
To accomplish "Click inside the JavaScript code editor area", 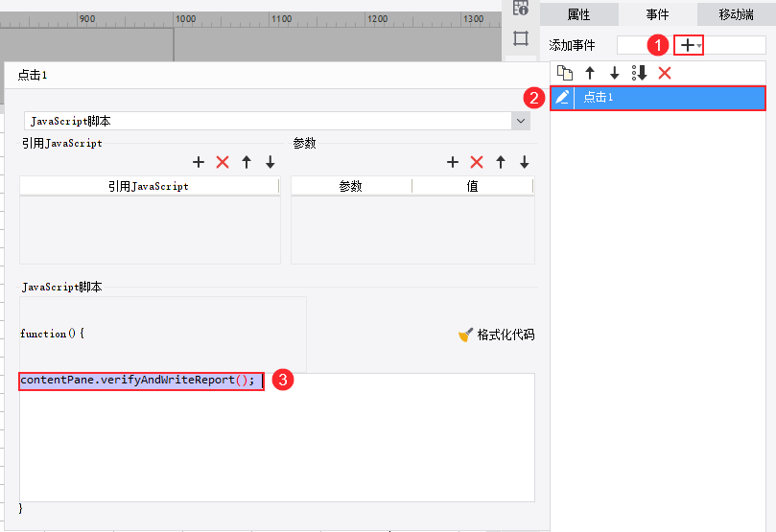I will click(x=277, y=437).
